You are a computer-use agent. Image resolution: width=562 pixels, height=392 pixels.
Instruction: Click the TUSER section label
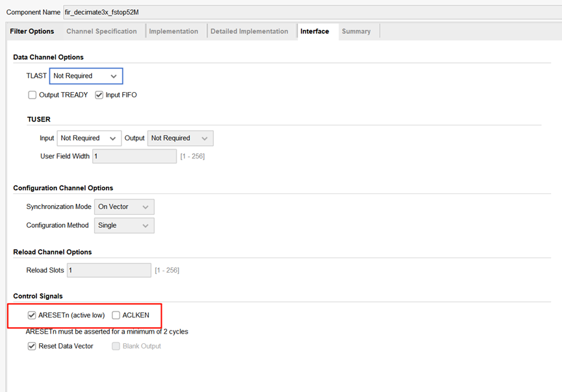click(39, 119)
